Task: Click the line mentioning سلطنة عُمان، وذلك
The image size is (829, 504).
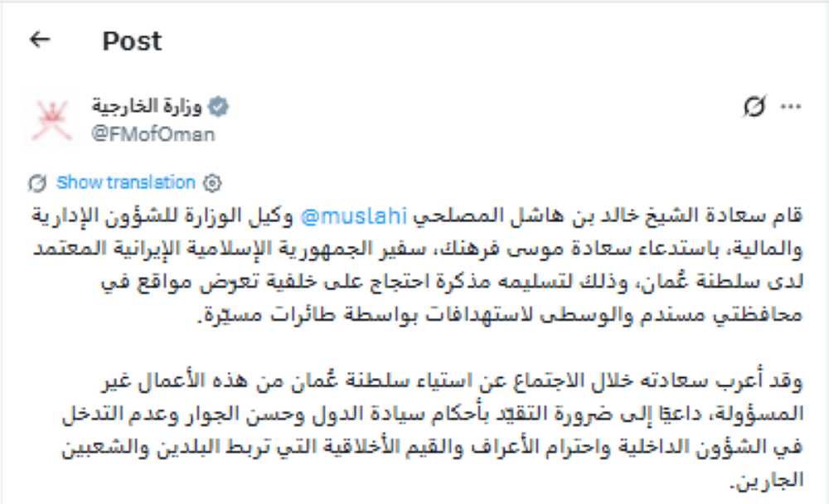Action: coord(452,282)
